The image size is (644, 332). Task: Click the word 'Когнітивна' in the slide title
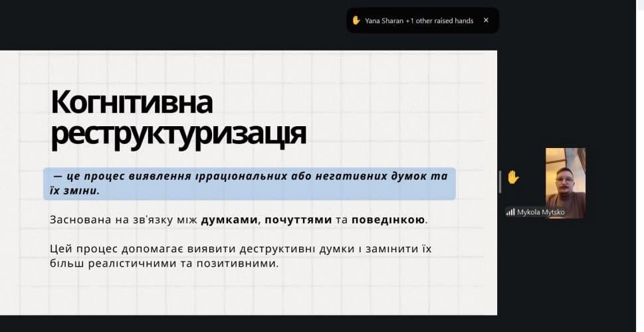click(132, 102)
